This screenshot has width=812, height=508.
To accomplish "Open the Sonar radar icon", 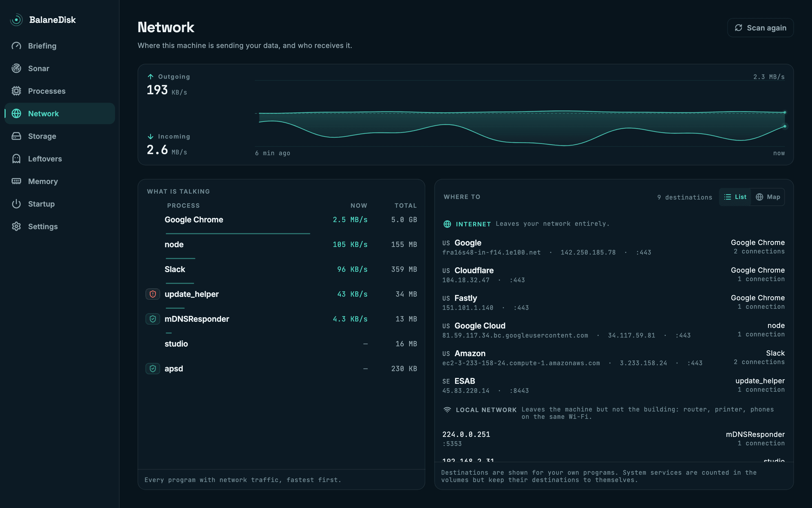I will point(16,69).
